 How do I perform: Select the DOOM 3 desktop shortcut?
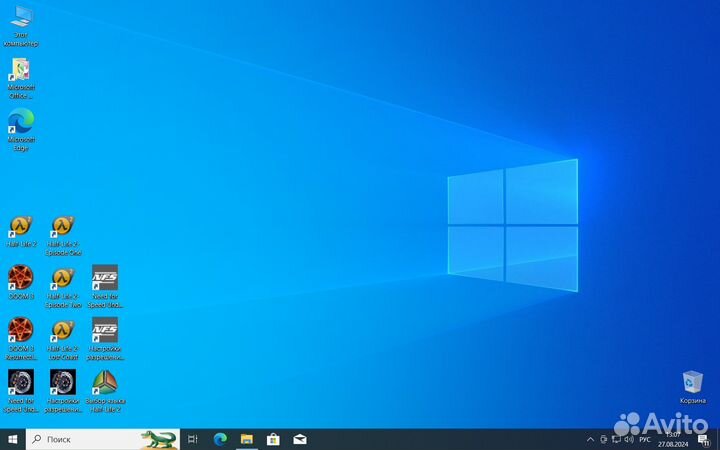point(21,282)
